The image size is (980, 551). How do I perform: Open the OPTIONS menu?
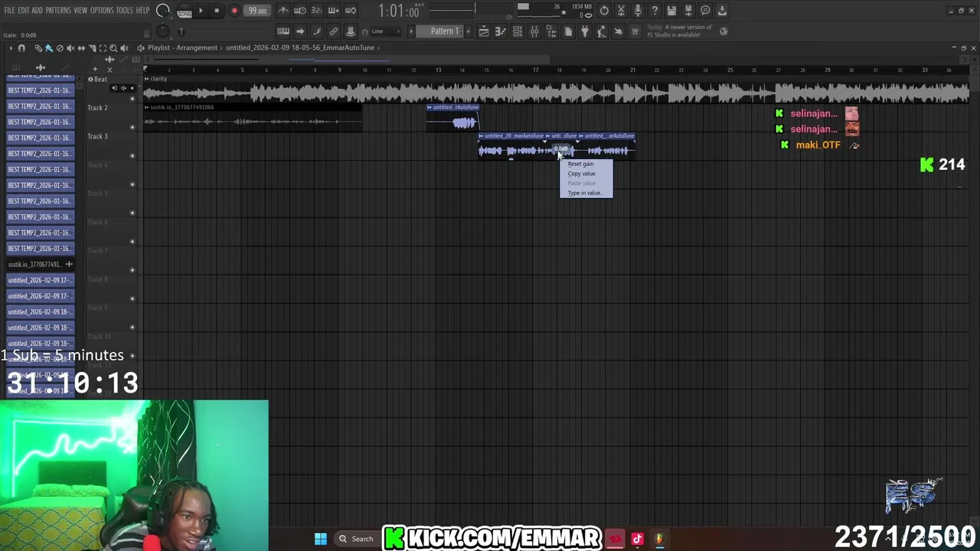[102, 11]
